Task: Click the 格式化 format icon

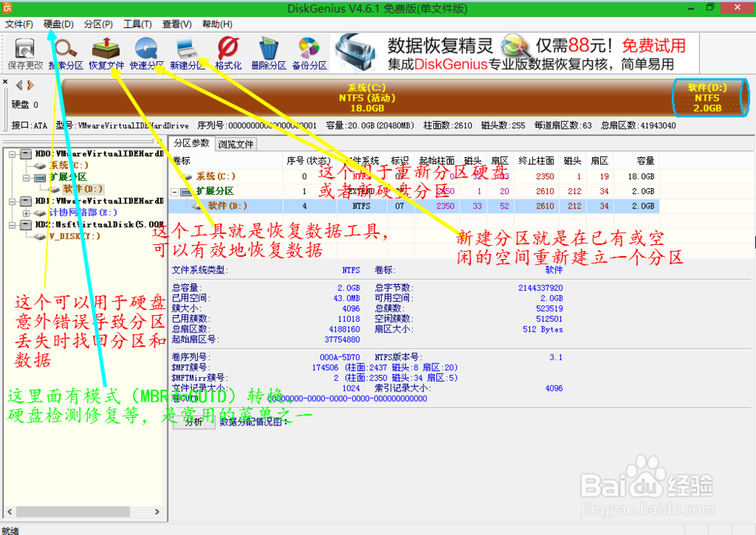Action: pyautogui.click(x=228, y=54)
